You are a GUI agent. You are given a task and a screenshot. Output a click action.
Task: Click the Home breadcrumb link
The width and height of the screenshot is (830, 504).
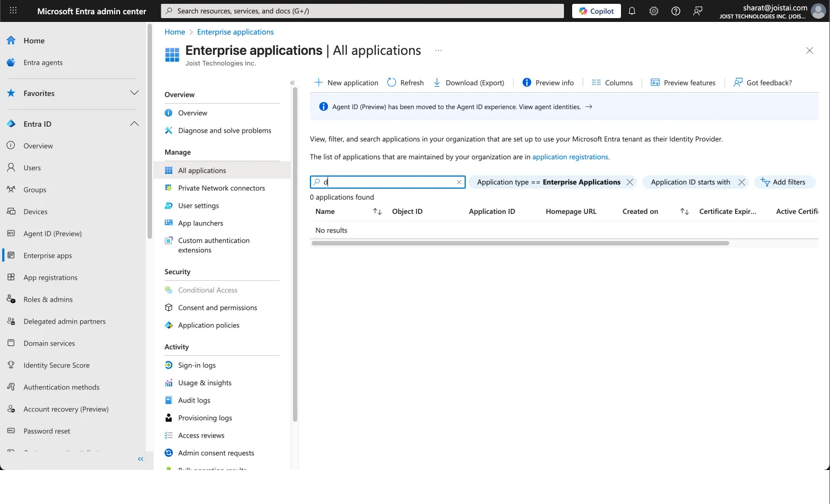[x=174, y=32]
